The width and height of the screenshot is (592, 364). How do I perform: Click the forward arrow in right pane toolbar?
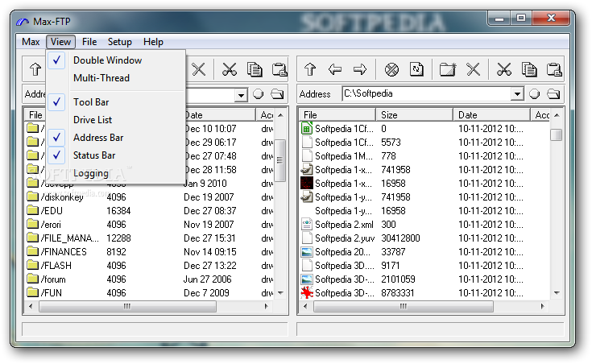[360, 69]
